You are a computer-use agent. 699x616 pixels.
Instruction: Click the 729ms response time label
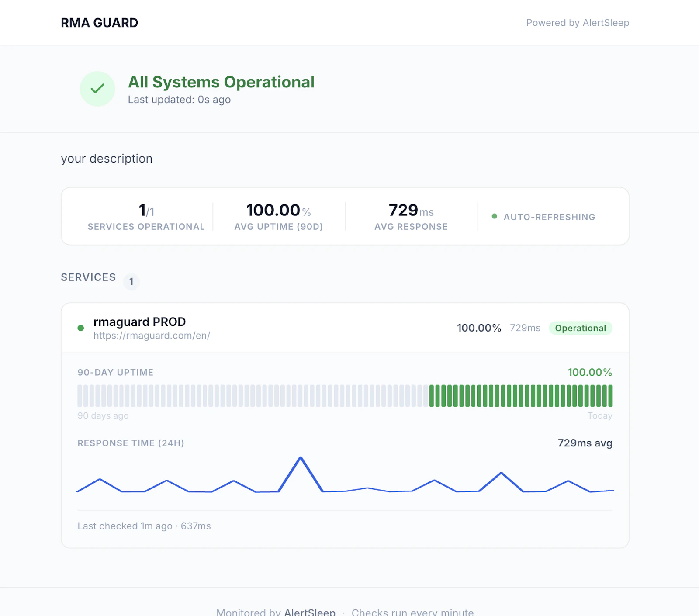click(524, 328)
